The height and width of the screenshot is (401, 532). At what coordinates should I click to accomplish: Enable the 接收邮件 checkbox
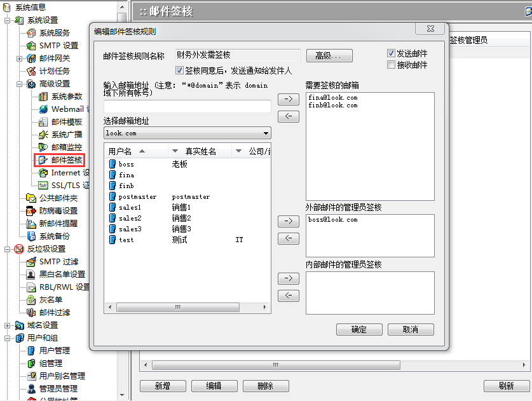[x=392, y=64]
